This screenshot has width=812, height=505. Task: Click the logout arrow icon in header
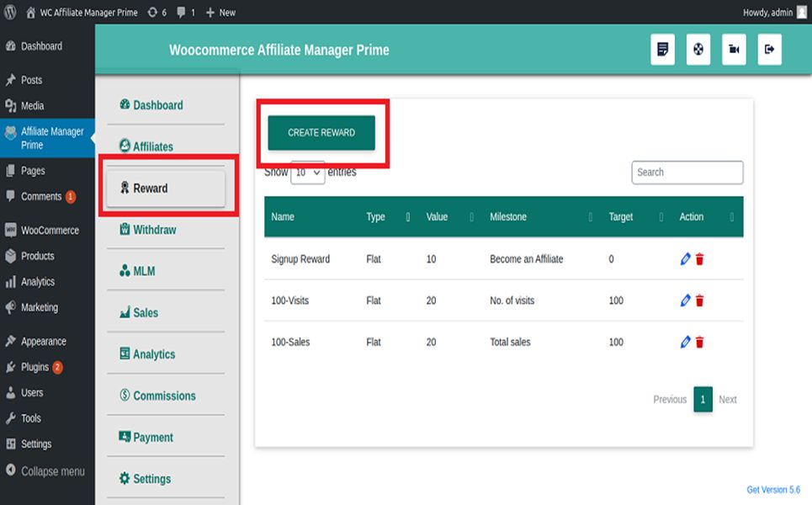coord(769,50)
